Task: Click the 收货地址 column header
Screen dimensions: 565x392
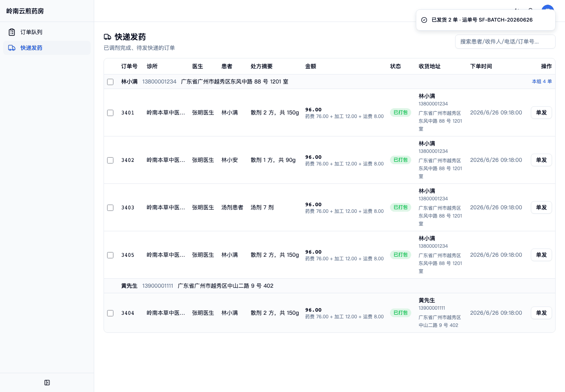Action: tap(430, 66)
